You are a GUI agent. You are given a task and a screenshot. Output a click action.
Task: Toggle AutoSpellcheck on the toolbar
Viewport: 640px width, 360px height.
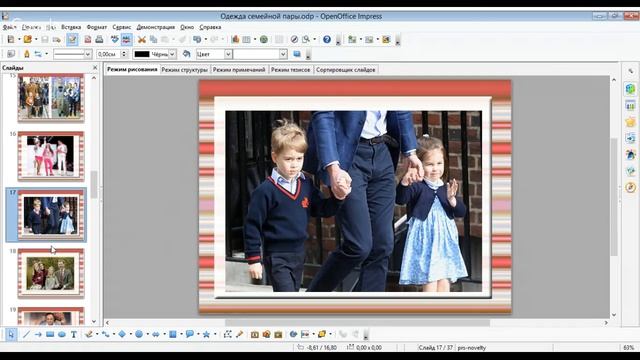127,40
